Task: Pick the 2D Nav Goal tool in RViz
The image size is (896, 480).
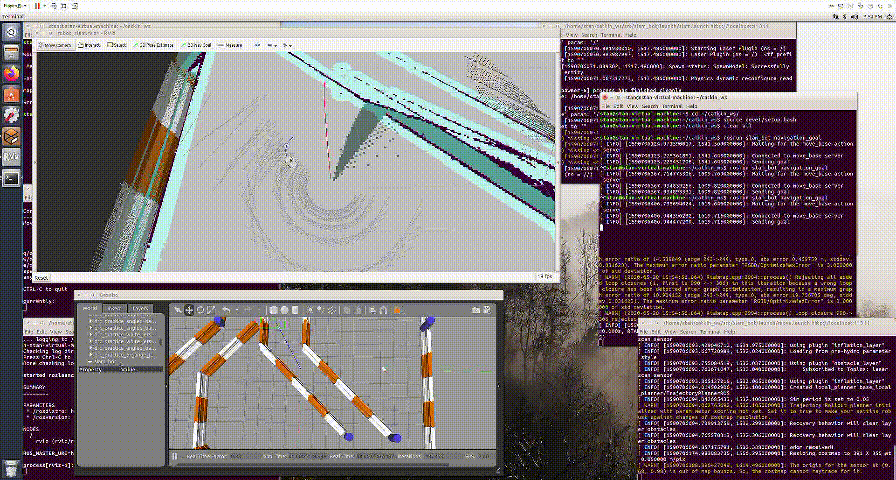Action: click(x=195, y=45)
